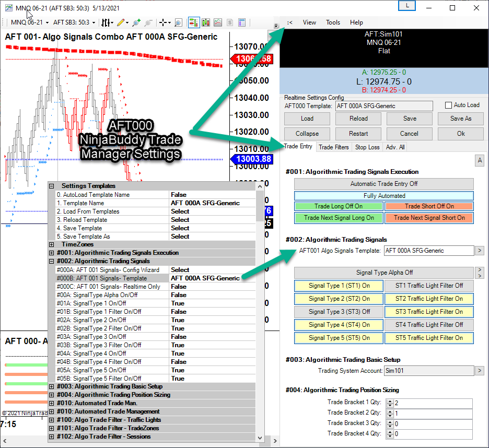The width and height of the screenshot is (489, 448).
Task: Open the Tools menu
Action: [x=333, y=22]
